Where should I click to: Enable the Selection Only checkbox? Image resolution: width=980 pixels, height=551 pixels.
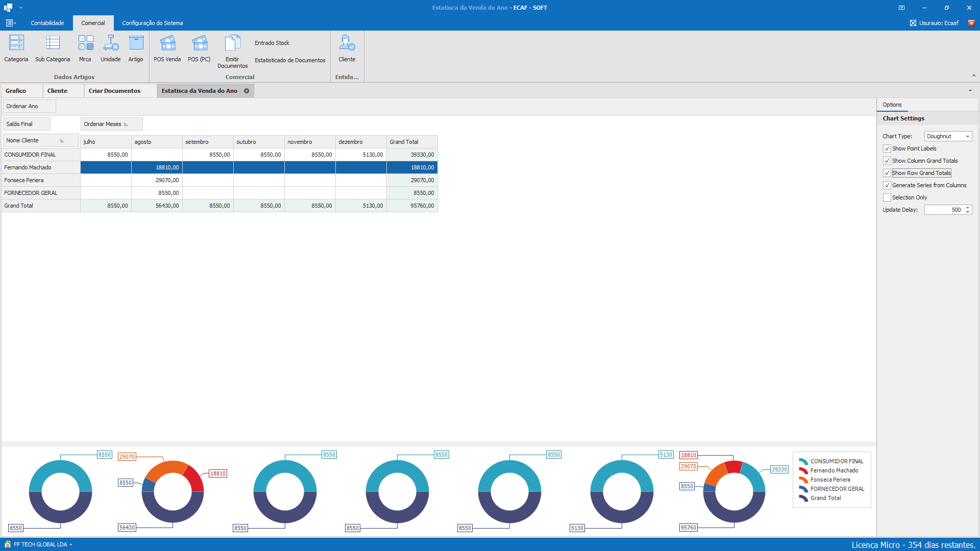pos(887,197)
